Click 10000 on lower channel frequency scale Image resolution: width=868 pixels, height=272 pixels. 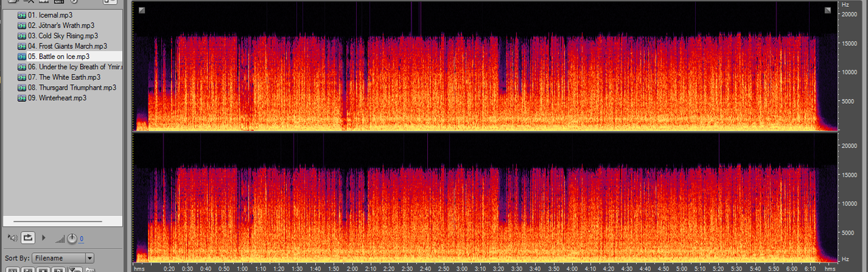850,203
